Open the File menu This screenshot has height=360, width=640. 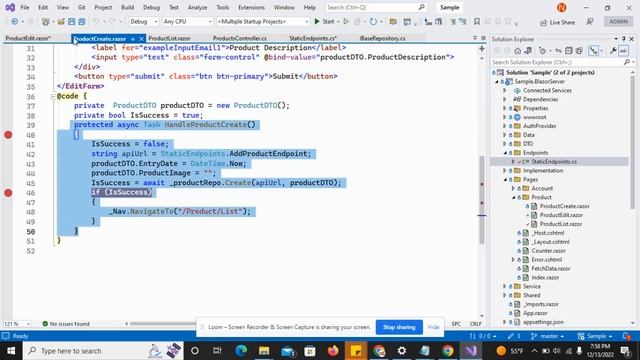tap(24, 7)
